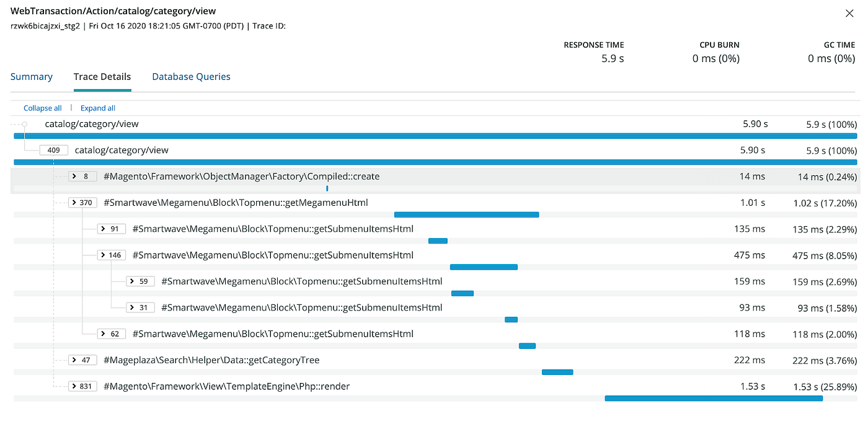The width and height of the screenshot is (868, 432).
Task: Click the root node circle of the trace tree
Action: click(x=24, y=124)
